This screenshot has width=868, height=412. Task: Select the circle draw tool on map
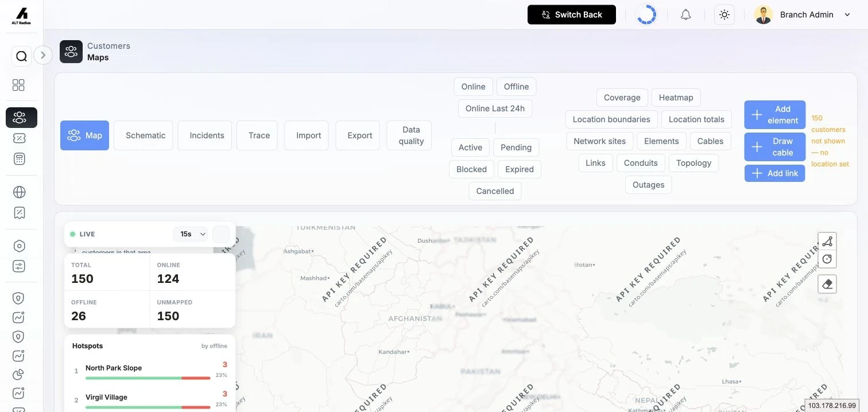pyautogui.click(x=827, y=259)
